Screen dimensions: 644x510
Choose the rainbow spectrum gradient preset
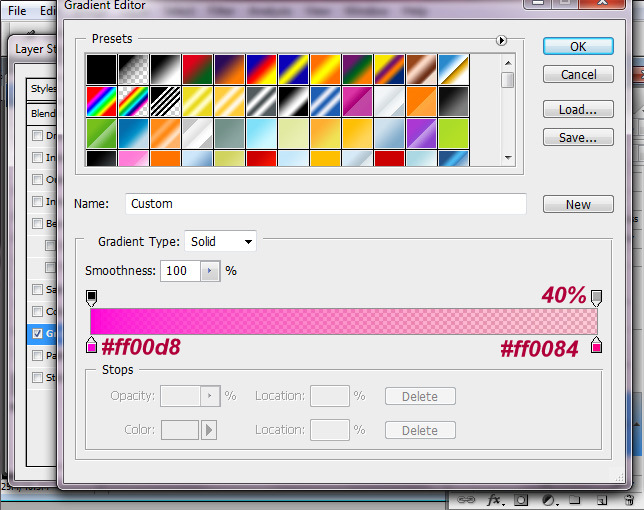[x=101, y=101]
